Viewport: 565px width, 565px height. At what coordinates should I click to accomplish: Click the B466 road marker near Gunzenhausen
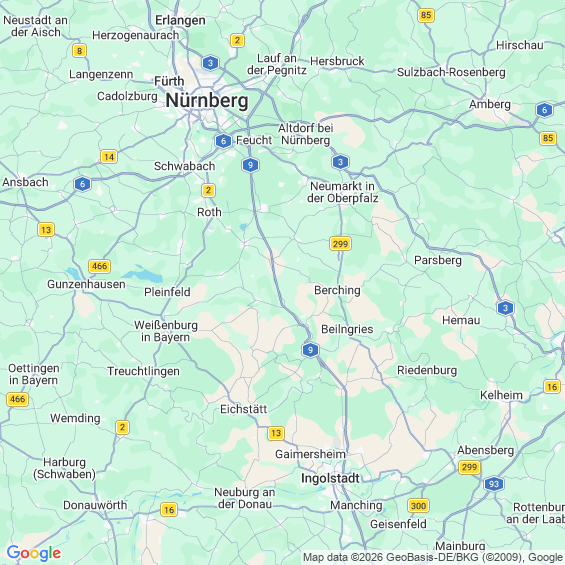pos(99,266)
